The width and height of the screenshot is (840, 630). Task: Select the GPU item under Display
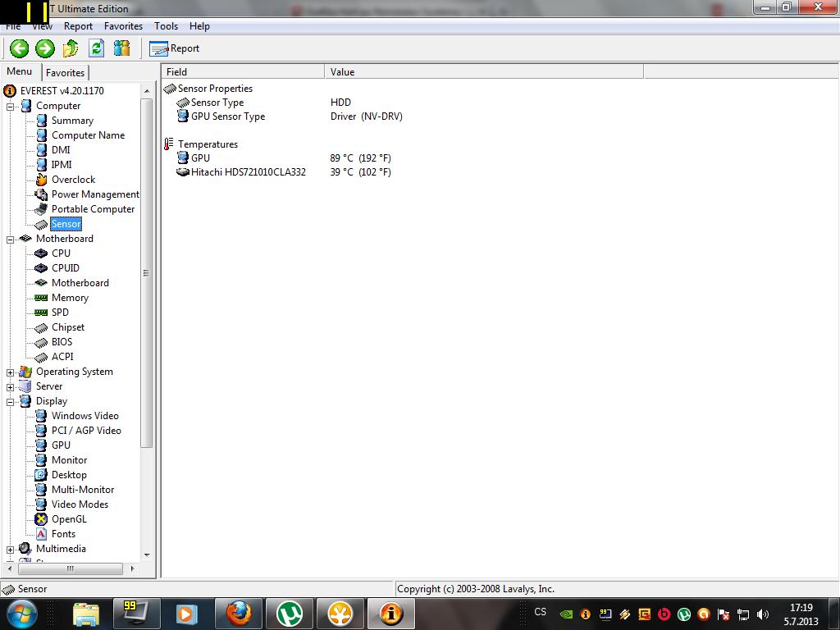coord(61,445)
